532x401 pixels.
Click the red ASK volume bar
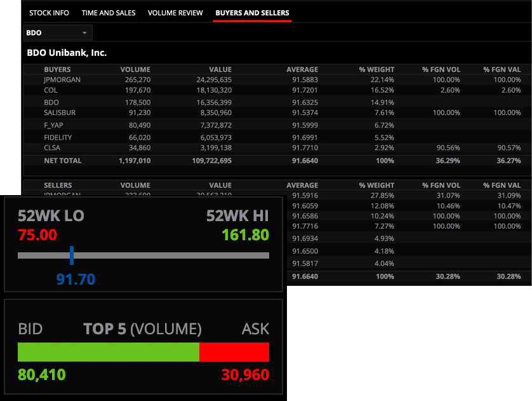coord(234,352)
